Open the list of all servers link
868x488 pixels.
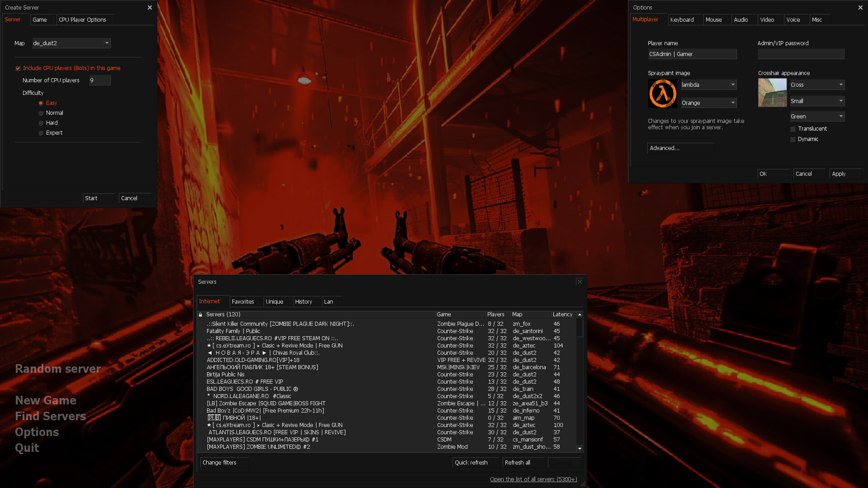pyautogui.click(x=533, y=479)
